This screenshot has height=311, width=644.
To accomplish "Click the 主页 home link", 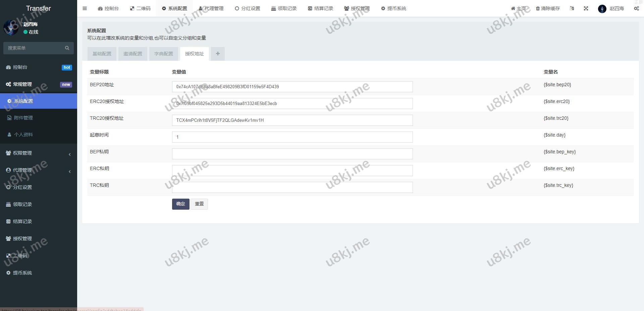I will 518,8.
